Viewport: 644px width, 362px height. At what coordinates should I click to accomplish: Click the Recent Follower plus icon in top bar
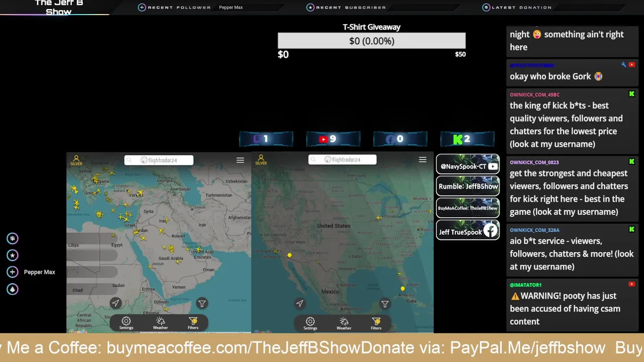[x=142, y=8]
